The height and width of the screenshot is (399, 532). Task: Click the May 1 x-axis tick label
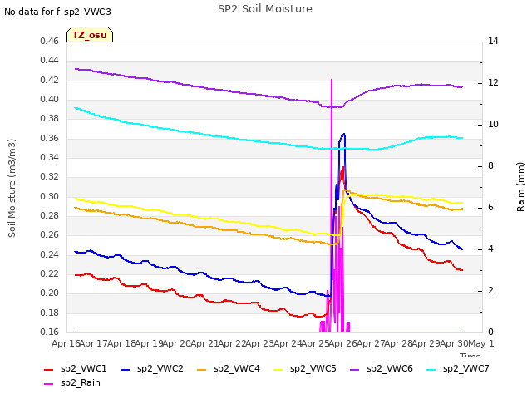(480, 343)
